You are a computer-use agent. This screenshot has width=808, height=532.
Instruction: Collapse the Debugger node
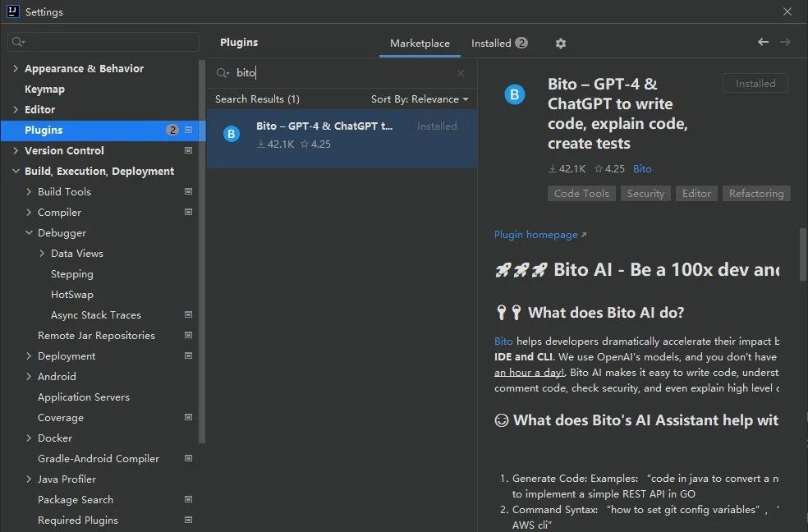pos(29,233)
